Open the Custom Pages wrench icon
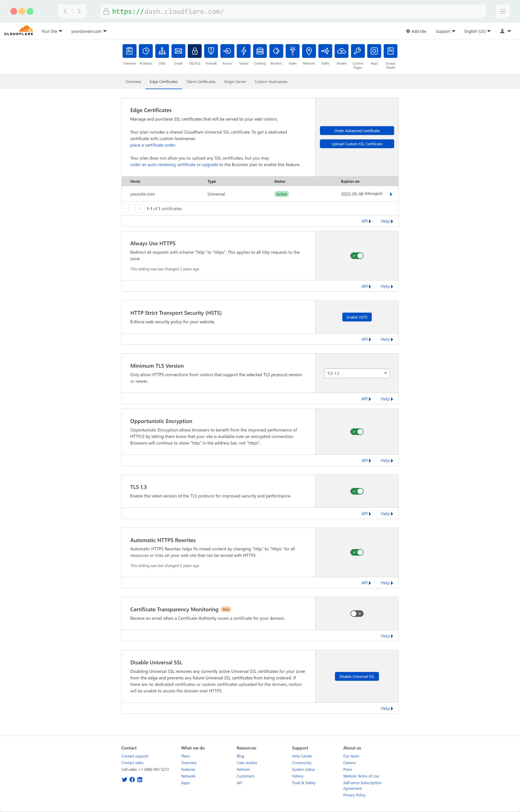 coord(358,51)
